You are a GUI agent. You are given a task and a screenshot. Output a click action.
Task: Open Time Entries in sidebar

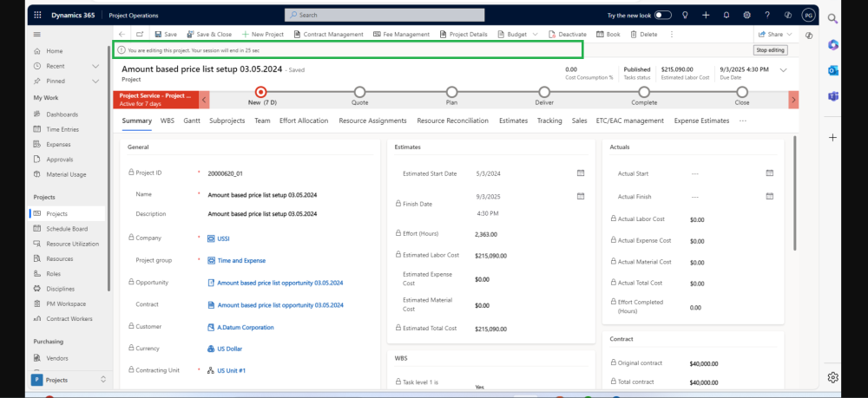coord(62,129)
